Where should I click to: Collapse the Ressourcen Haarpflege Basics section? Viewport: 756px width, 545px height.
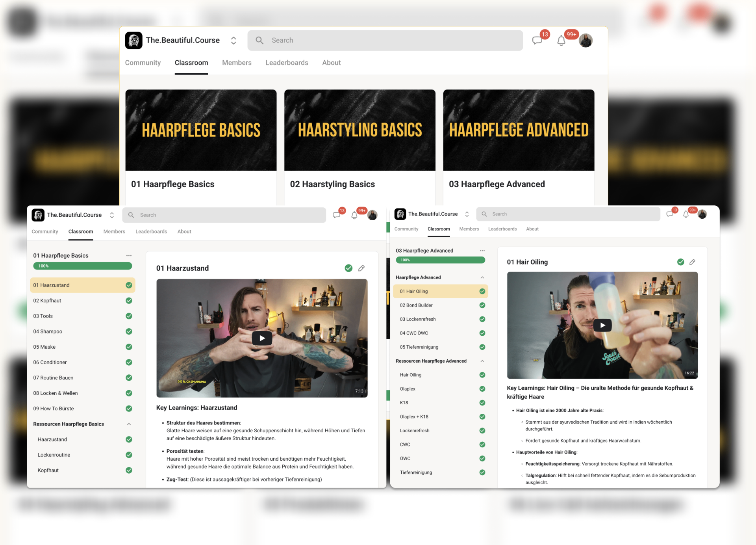[x=129, y=424]
